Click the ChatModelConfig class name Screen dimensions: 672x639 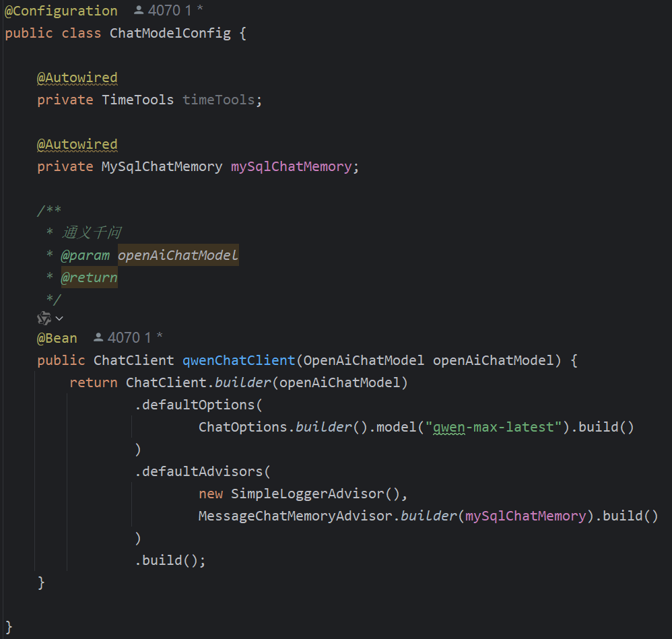[170, 32]
